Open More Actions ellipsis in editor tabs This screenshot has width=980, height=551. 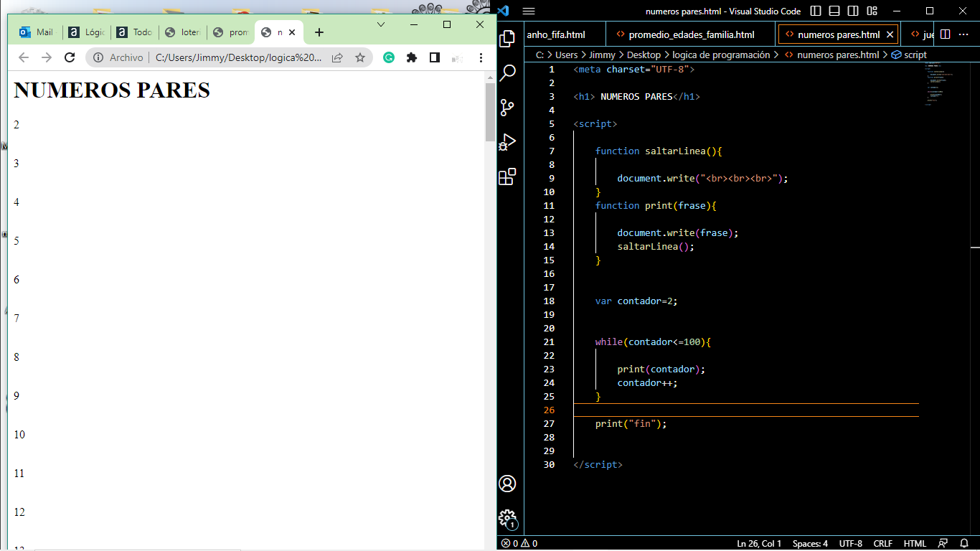click(963, 34)
